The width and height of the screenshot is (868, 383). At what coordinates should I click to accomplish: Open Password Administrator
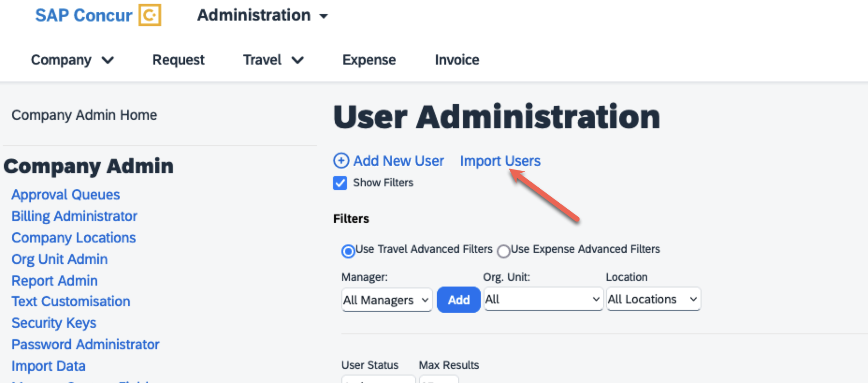pos(86,345)
